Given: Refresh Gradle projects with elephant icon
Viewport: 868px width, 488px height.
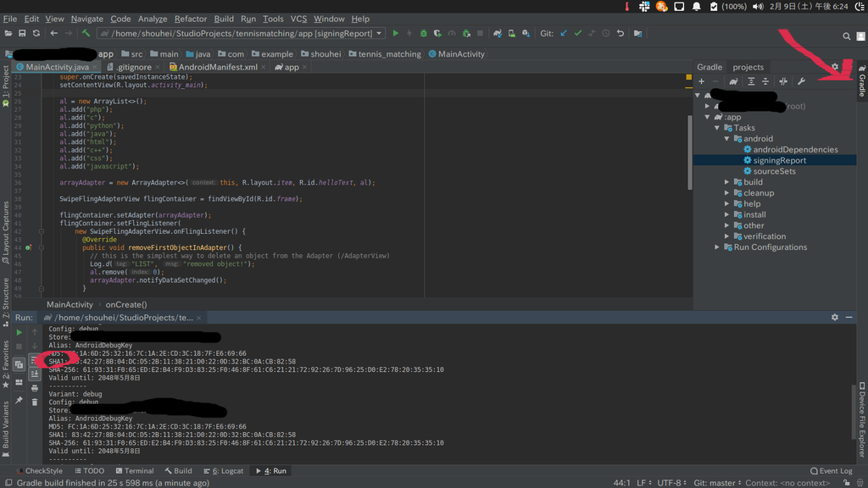Looking at the screenshot, I should coord(733,81).
